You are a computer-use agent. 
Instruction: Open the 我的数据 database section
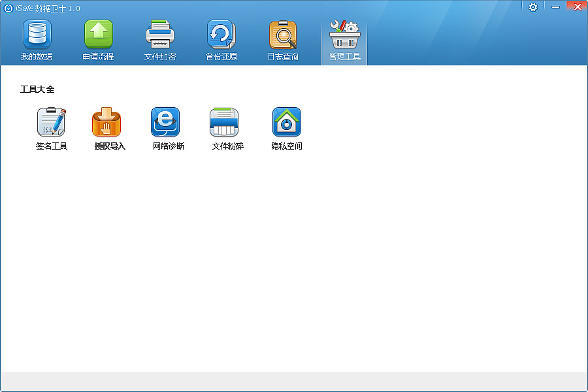pos(37,41)
